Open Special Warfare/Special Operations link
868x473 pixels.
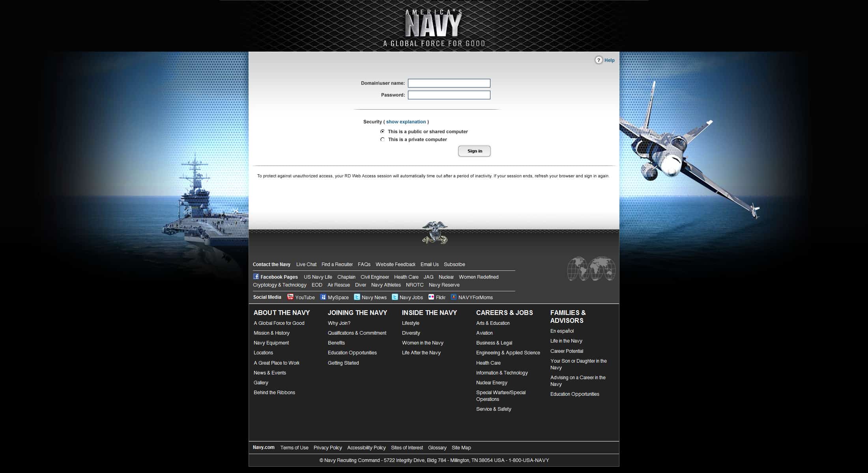coord(501,396)
